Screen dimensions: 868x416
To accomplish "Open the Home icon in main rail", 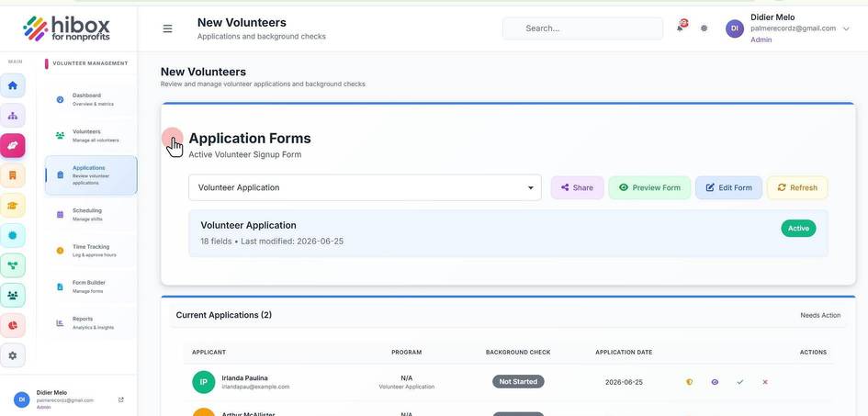I will pyautogui.click(x=13, y=85).
